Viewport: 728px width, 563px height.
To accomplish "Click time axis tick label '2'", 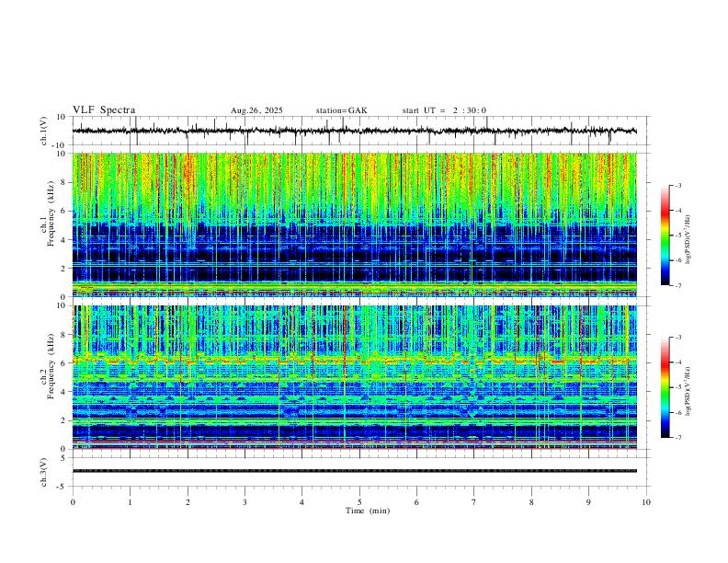I will (x=188, y=502).
